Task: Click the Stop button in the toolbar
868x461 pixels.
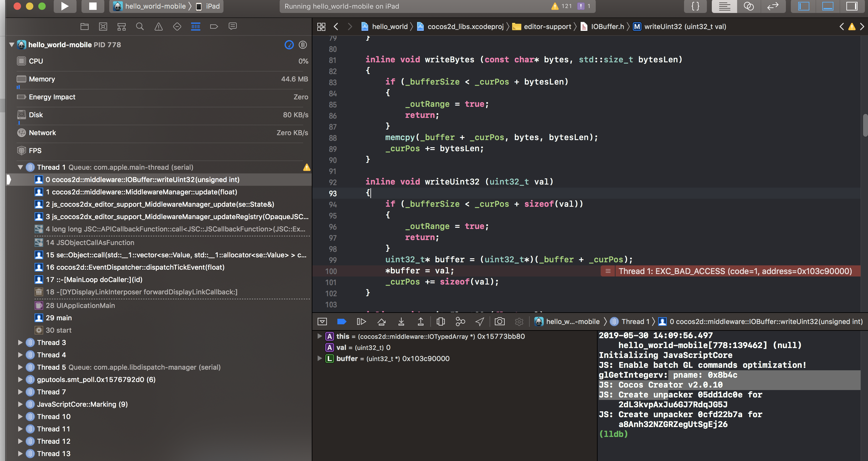Action: click(93, 6)
